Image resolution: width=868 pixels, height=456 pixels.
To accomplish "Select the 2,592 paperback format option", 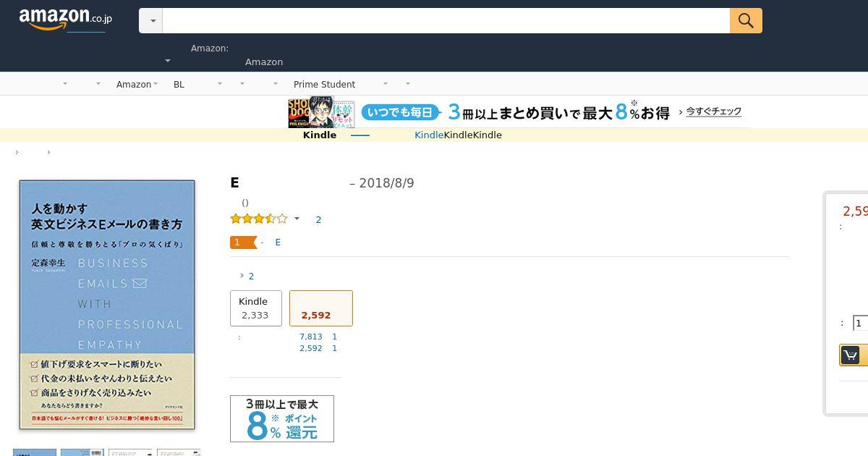I will click(321, 308).
